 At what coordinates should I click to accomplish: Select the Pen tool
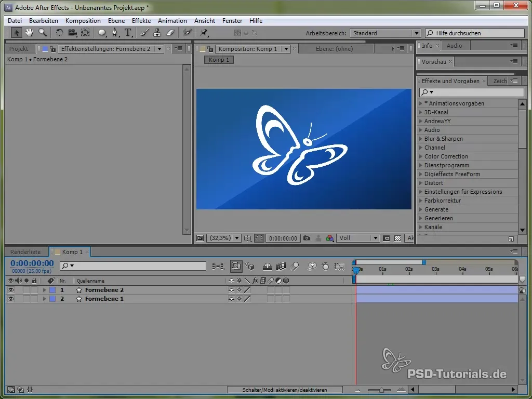coord(115,33)
